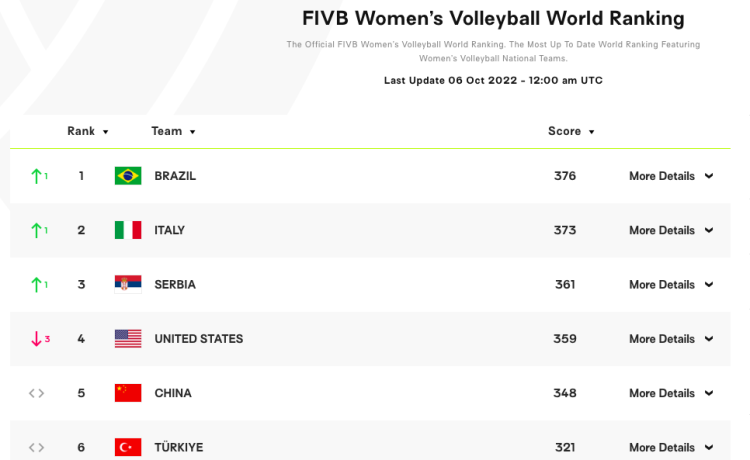750x460 pixels.
Task: Click the TÜRKIYE team name
Action: coord(178,447)
